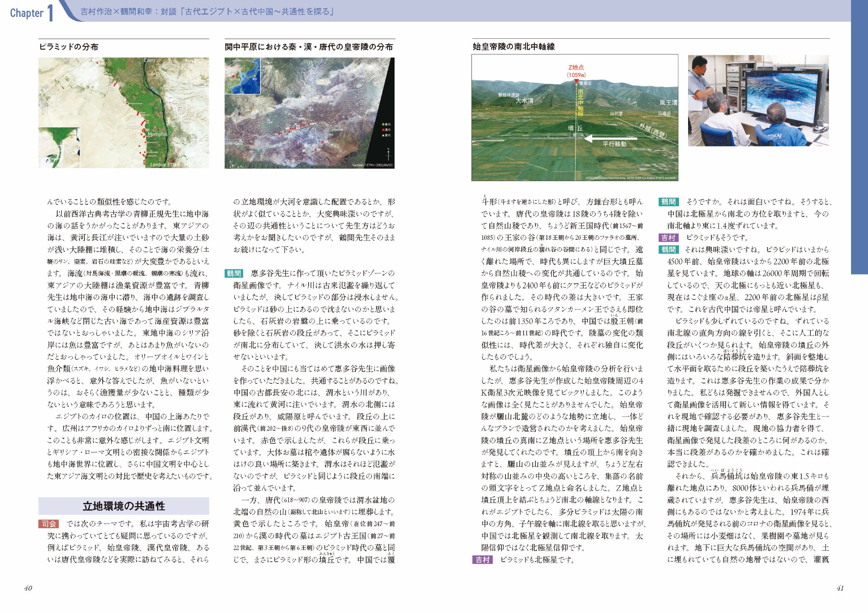The height and width of the screenshot is (613, 868).
Task: Click the section heading 立地環境の共通性
Action: coord(124,506)
